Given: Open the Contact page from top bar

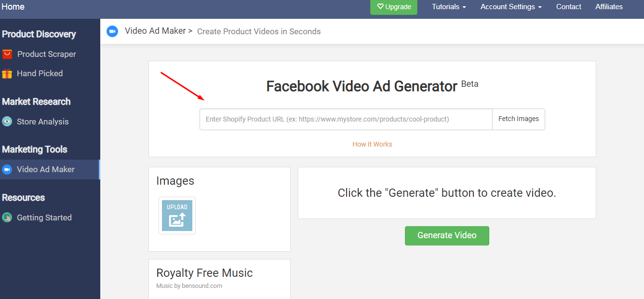Looking at the screenshot, I should click(569, 7).
